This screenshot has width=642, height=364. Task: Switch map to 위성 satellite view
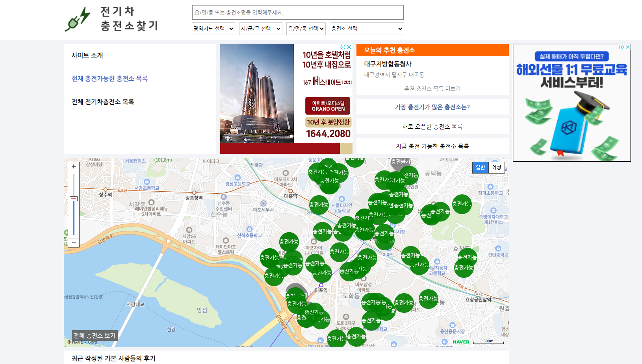tap(496, 167)
